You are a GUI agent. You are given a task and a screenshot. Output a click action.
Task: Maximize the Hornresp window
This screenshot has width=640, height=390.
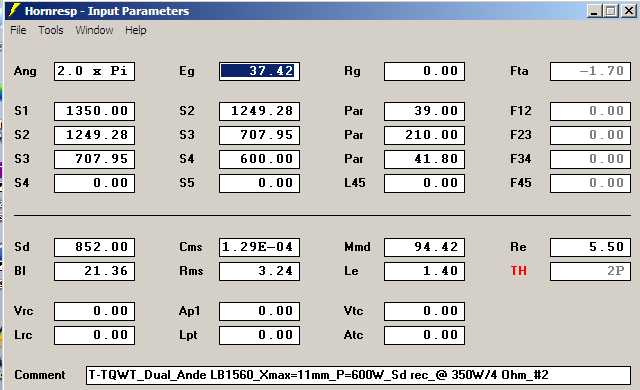tap(611, 11)
